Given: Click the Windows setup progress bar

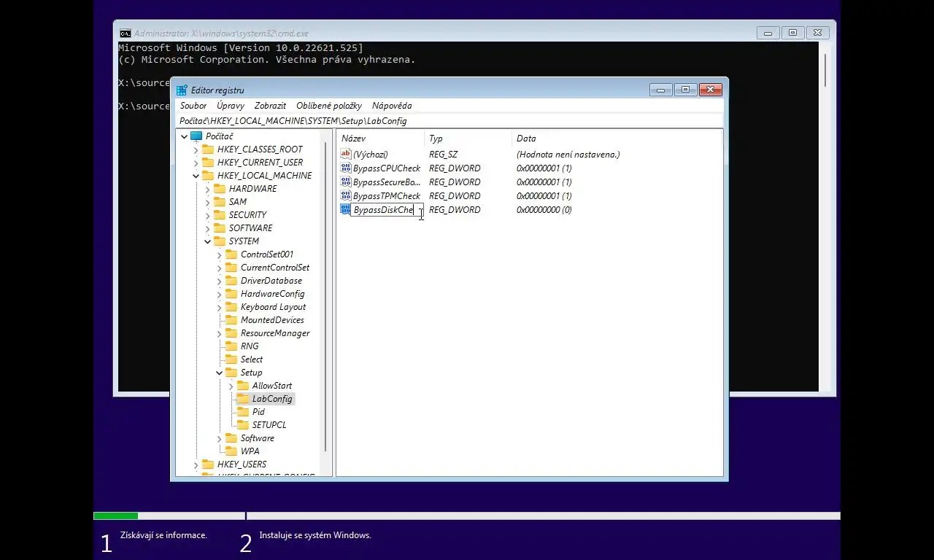Looking at the screenshot, I should pyautogui.click(x=467, y=516).
